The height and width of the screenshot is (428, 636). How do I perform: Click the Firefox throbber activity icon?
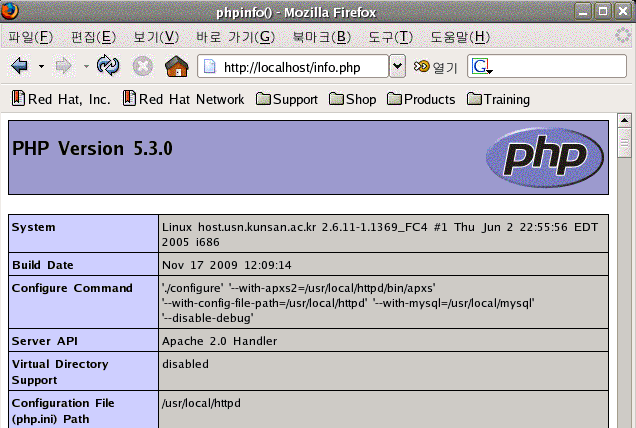click(621, 37)
